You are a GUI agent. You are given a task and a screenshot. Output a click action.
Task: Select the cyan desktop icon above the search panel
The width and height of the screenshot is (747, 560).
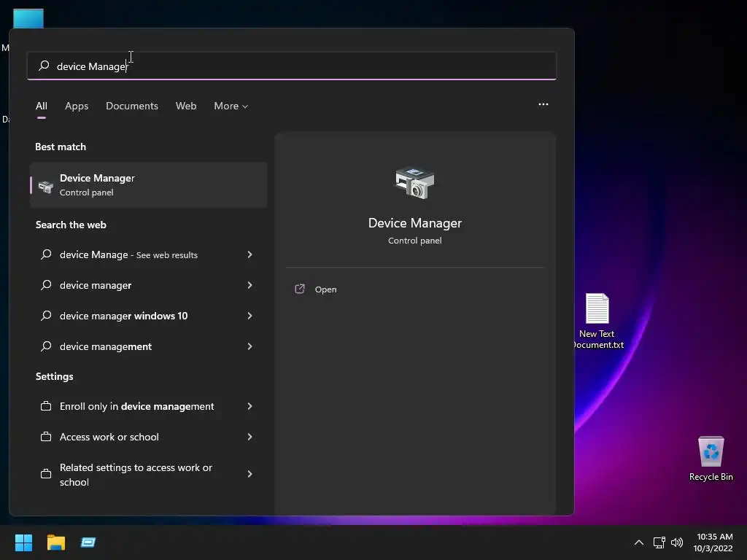tap(28, 18)
